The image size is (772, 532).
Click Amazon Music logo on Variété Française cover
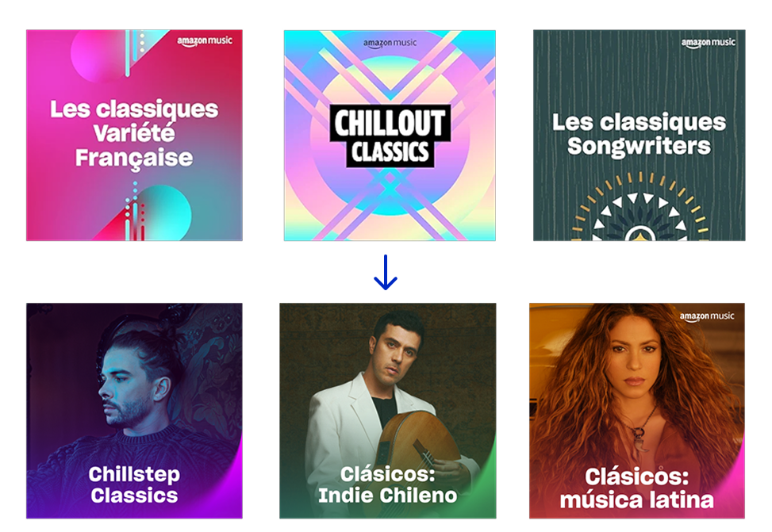(205, 41)
